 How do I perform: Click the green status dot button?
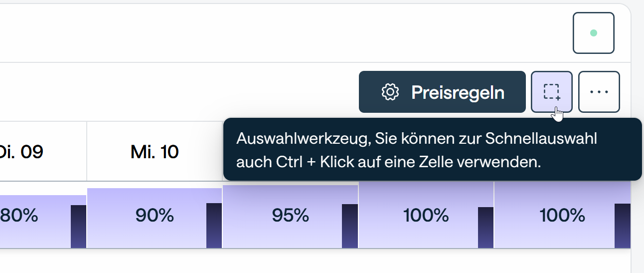coord(593,33)
